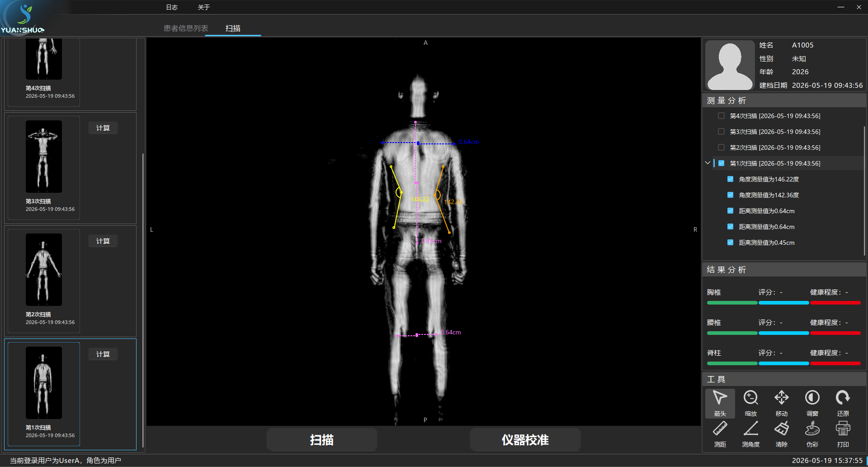Check the 第2次扫描 measurement checkbox
This screenshot has height=467, width=868.
(x=721, y=148)
